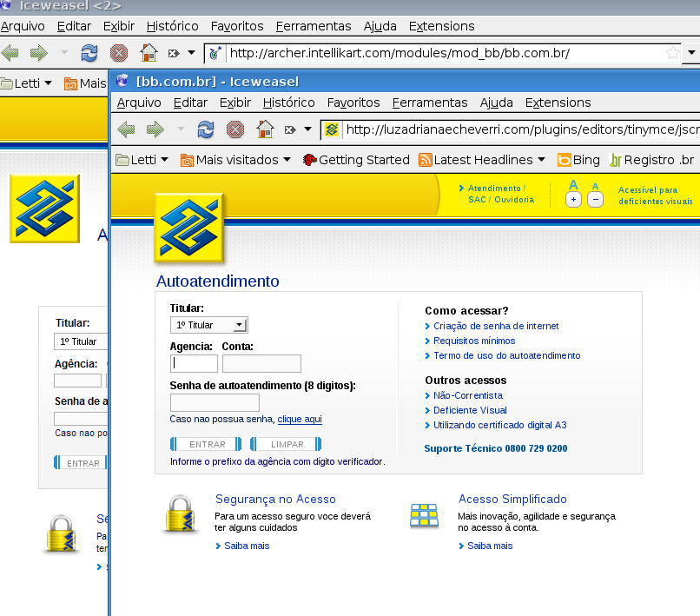This screenshot has height=616, width=700.
Task: Open Deficiente Visual link
Action: click(x=470, y=410)
